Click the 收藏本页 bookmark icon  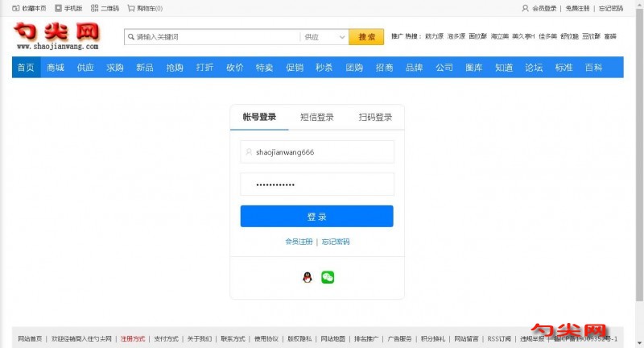click(x=16, y=8)
